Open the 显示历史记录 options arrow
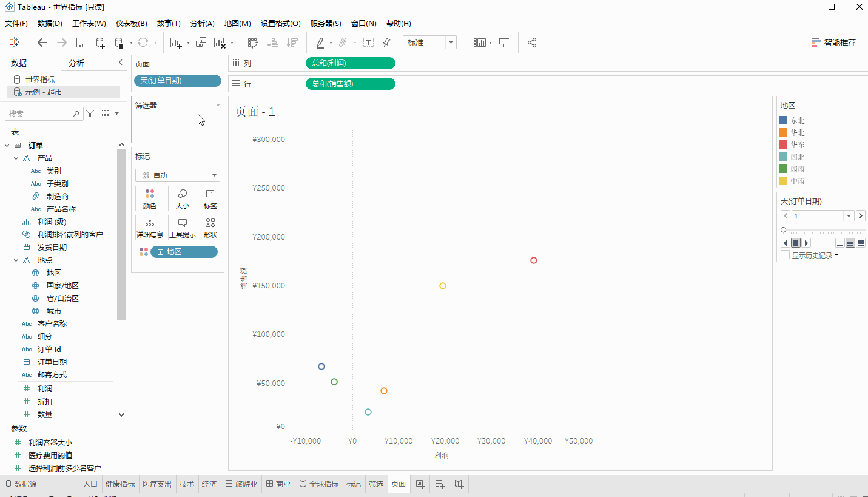The width and height of the screenshot is (868, 497). 836,255
